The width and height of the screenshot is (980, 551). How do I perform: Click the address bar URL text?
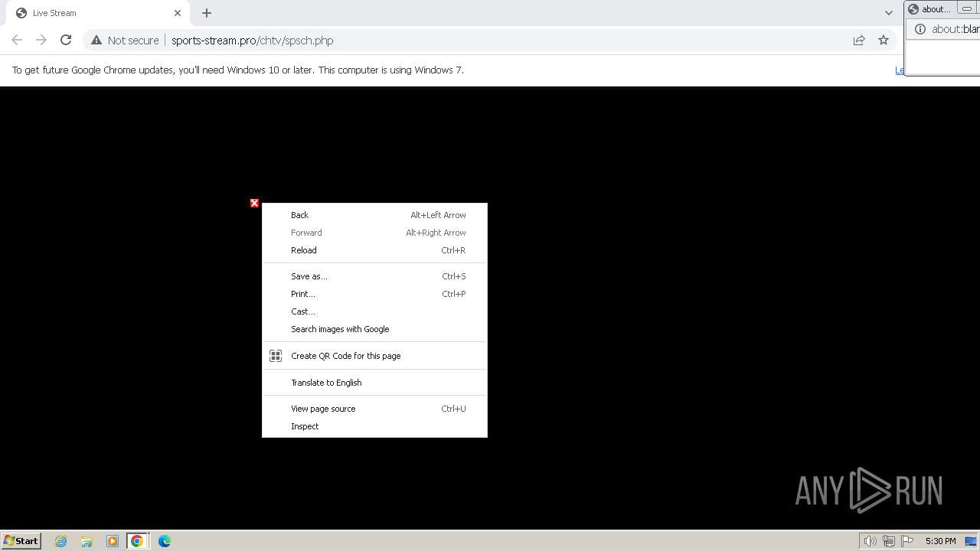point(252,41)
